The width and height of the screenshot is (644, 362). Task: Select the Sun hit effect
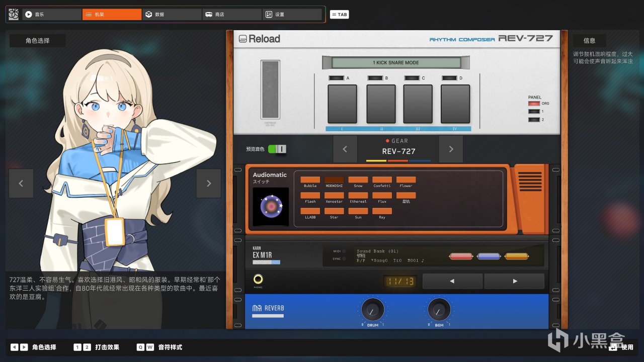click(x=358, y=211)
